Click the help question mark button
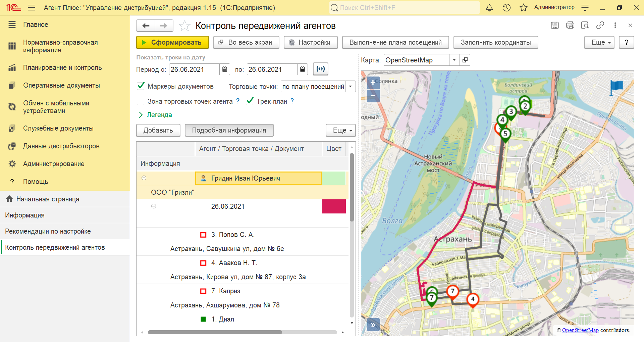The width and height of the screenshot is (644, 342). (x=626, y=42)
